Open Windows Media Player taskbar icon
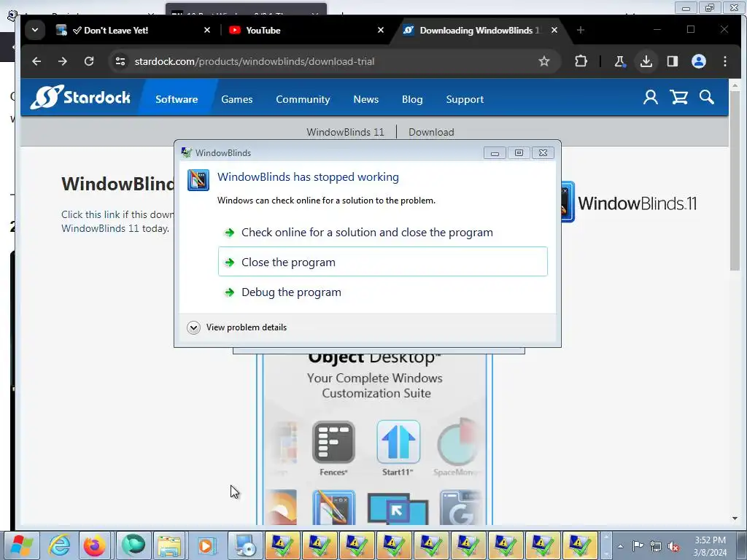Image resolution: width=747 pixels, height=560 pixels. click(206, 545)
